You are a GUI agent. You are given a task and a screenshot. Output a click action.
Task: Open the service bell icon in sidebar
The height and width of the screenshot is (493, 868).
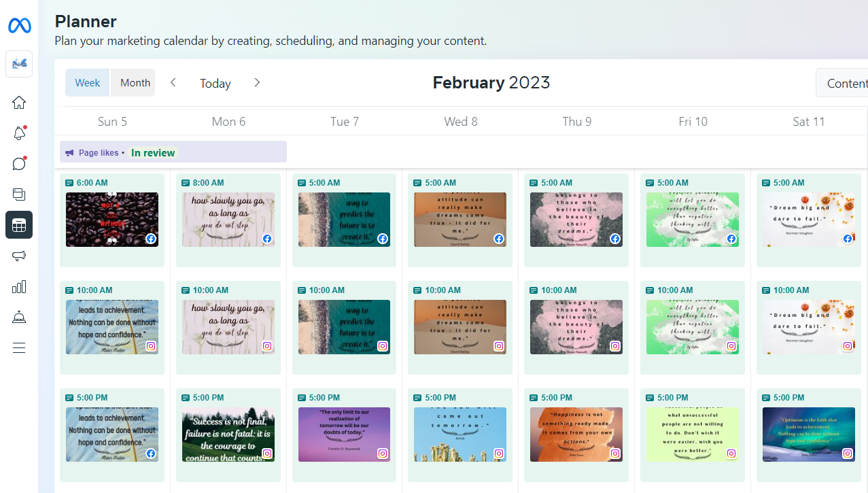(19, 318)
